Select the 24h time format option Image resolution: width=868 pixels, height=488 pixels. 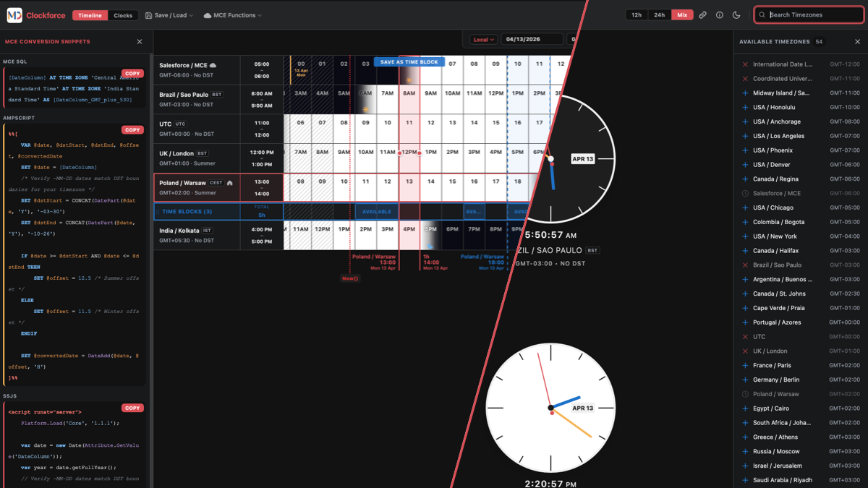659,15
